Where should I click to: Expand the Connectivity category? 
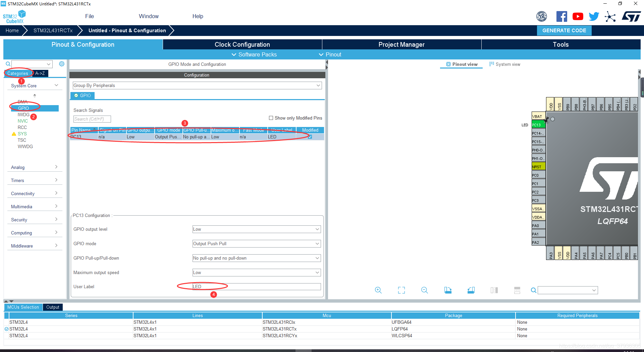pos(35,193)
